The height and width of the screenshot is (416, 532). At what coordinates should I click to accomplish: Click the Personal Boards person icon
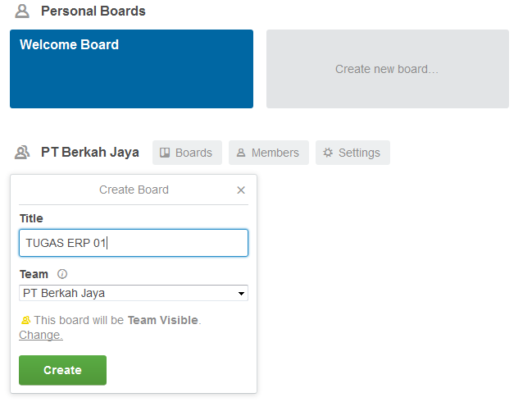pyautogui.click(x=22, y=11)
